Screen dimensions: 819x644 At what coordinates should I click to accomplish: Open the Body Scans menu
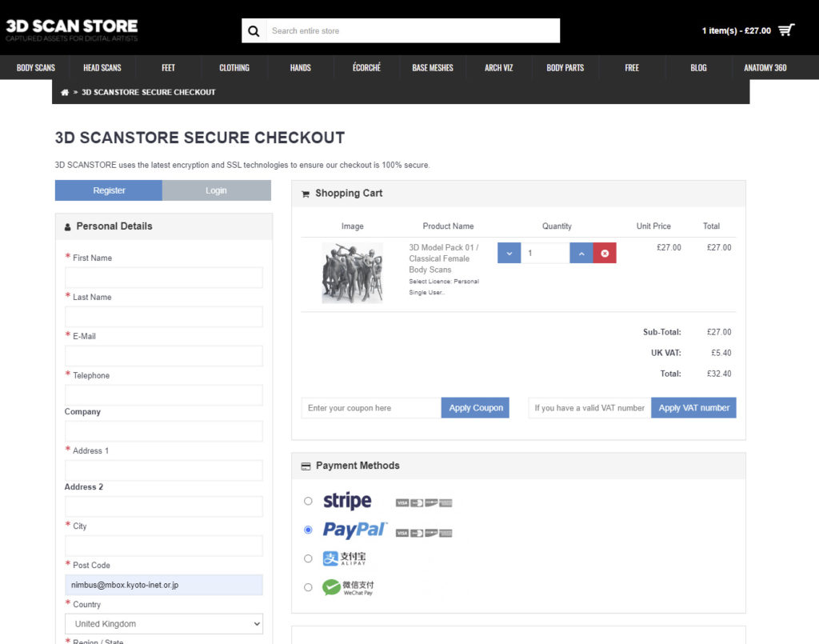(36, 68)
